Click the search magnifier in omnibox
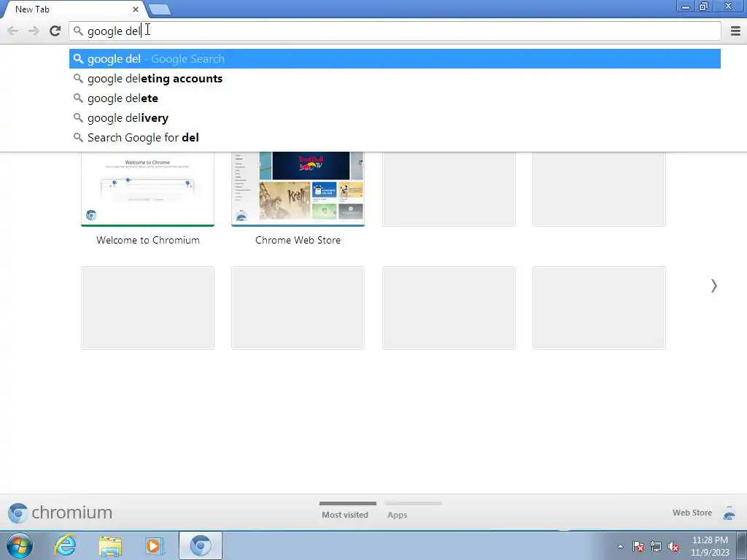The width and height of the screenshot is (747, 560). click(78, 31)
